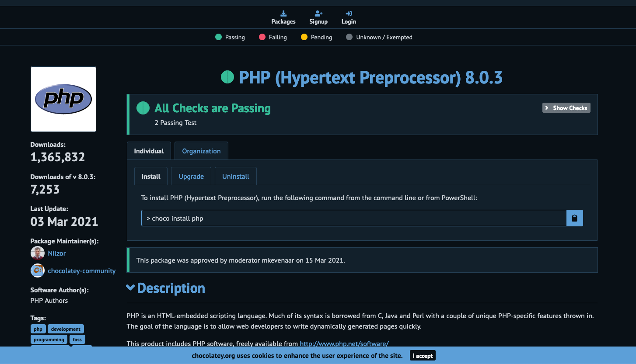Click the PHP (Hypertext Preprocessor) 8.0.3 heading
Screen dimensions: 636x364
[x=370, y=77]
